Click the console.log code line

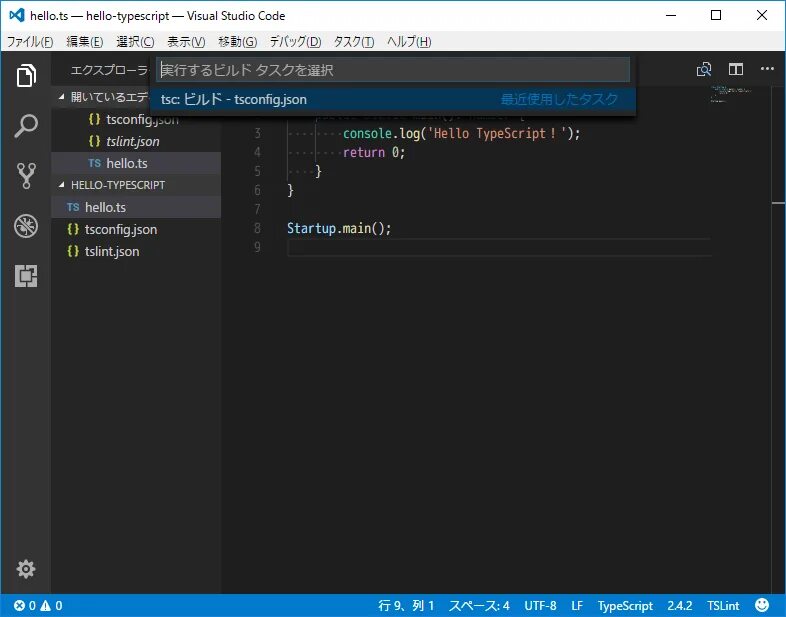461,133
